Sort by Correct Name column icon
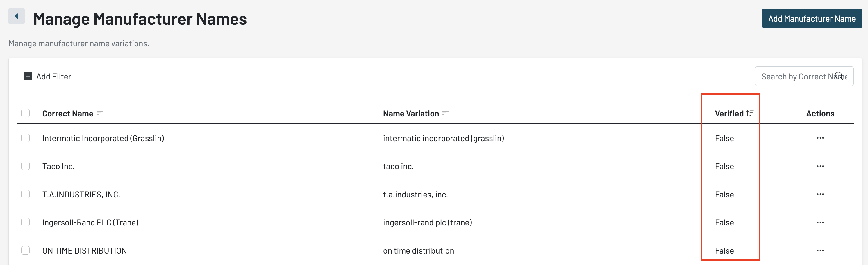The height and width of the screenshot is (265, 868). click(99, 113)
